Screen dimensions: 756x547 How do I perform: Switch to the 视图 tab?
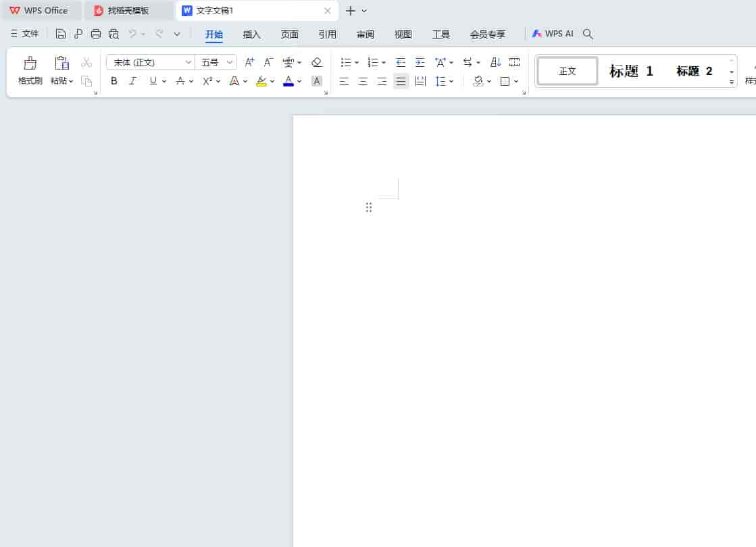tap(403, 34)
